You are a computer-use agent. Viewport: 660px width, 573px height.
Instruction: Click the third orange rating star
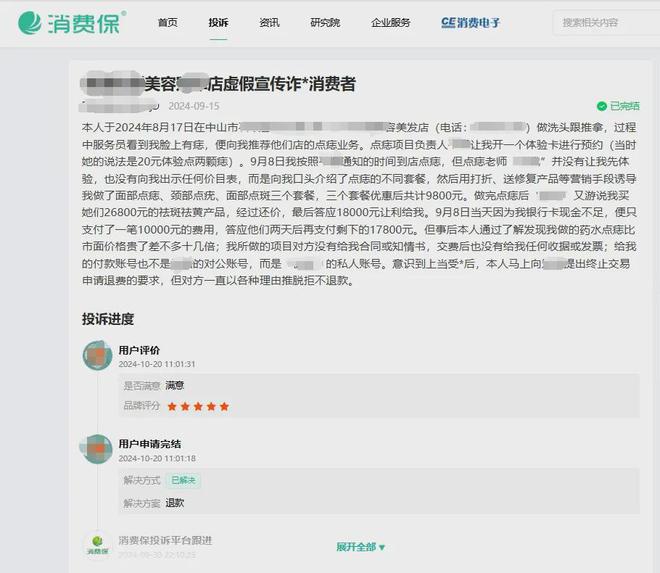(198, 406)
